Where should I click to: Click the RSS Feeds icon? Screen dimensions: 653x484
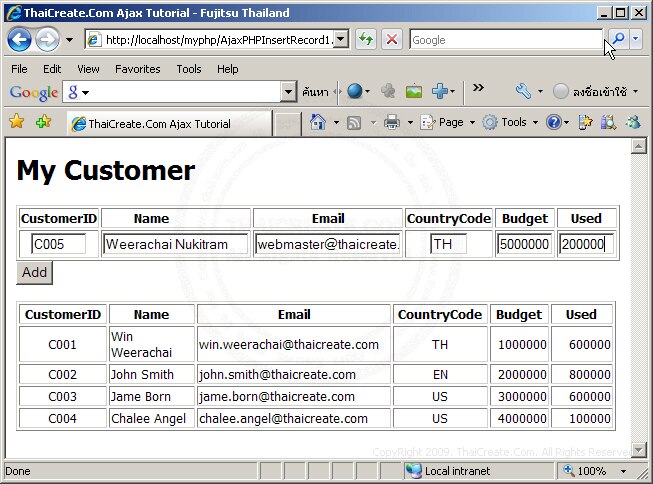click(354, 123)
